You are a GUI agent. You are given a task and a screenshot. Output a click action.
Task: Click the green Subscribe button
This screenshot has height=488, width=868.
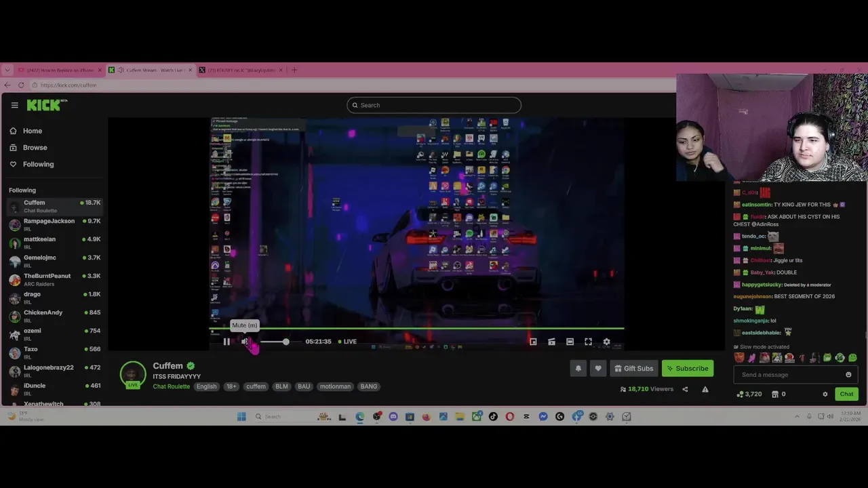click(x=688, y=369)
